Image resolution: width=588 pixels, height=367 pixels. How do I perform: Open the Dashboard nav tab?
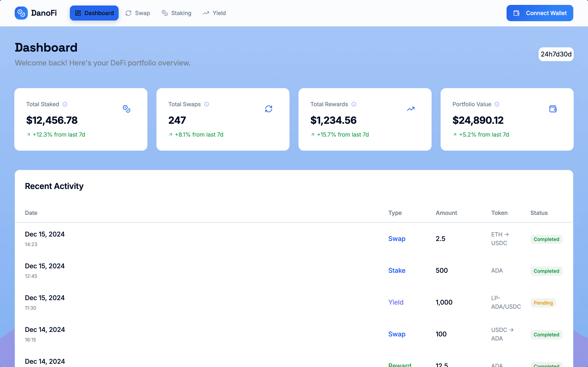94,13
